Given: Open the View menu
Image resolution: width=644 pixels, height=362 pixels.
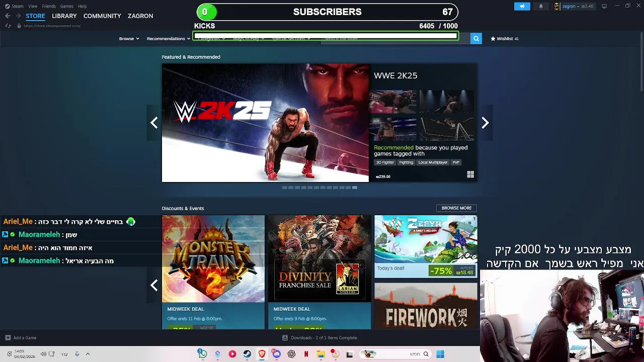Looking at the screenshot, I should 33,6.
